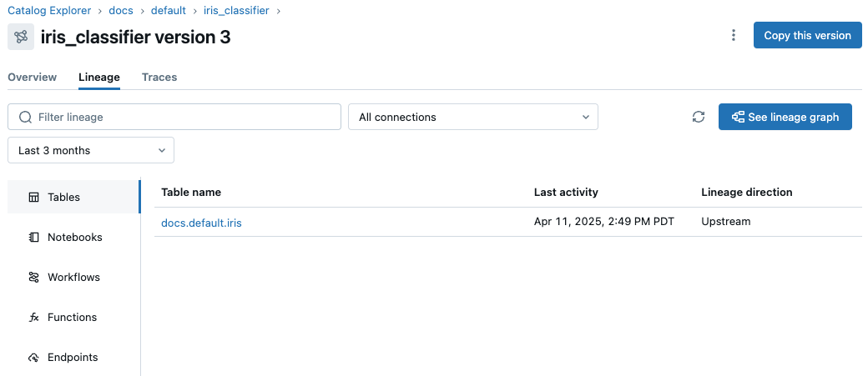The height and width of the screenshot is (376, 868).
Task: Go to Catalog Explorer breadcrumb
Action: pos(49,11)
